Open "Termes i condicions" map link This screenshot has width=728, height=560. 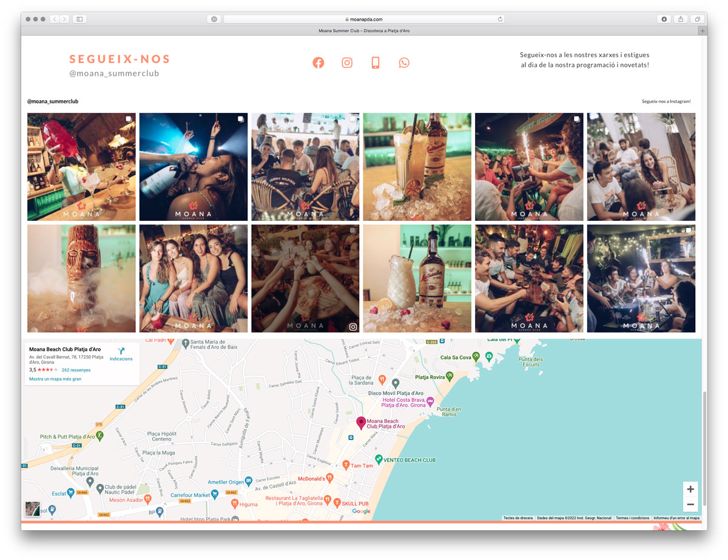coord(632,518)
